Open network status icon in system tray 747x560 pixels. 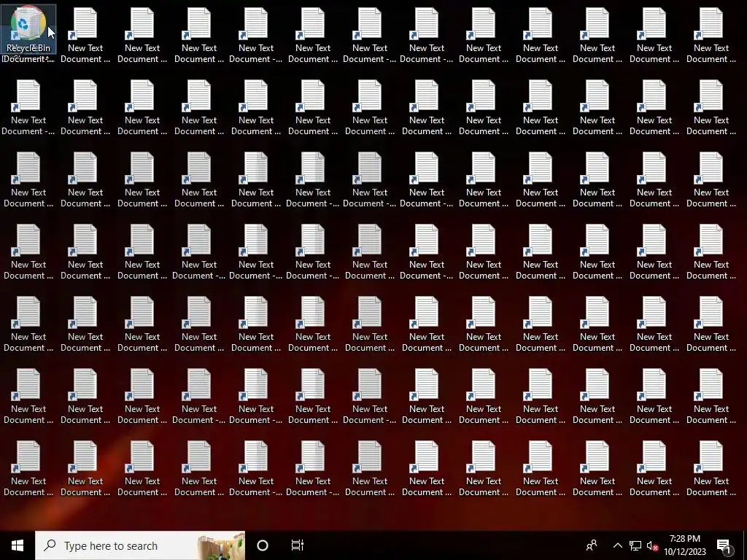[x=635, y=545]
